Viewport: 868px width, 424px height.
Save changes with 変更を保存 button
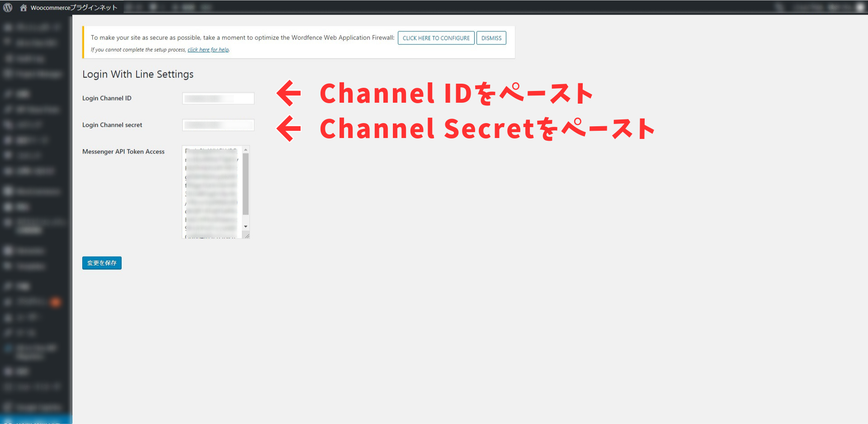click(x=102, y=263)
